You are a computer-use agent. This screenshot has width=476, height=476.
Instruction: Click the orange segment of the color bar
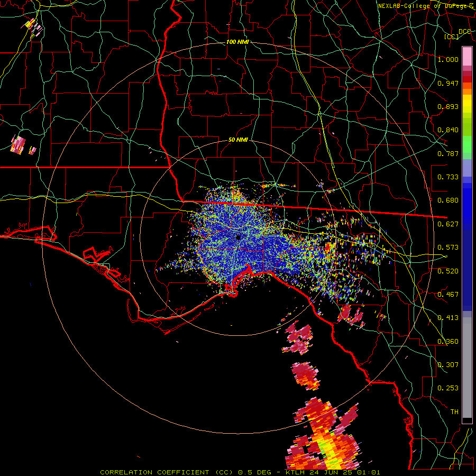point(467,88)
